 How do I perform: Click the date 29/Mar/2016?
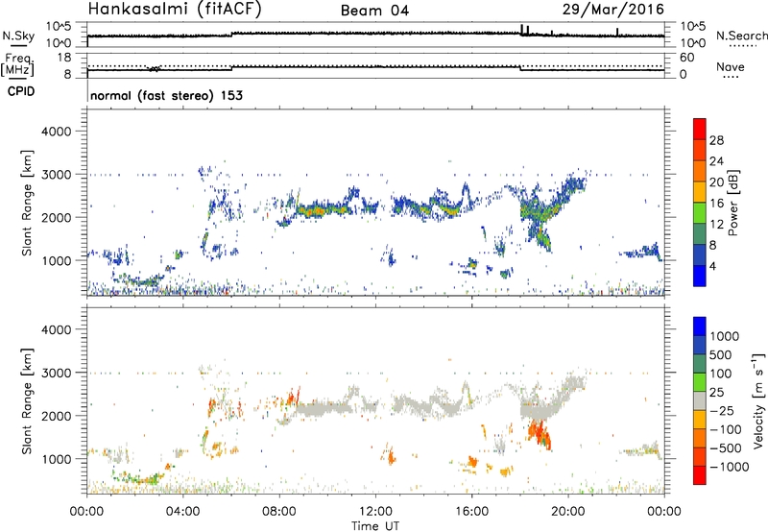tap(612, 9)
